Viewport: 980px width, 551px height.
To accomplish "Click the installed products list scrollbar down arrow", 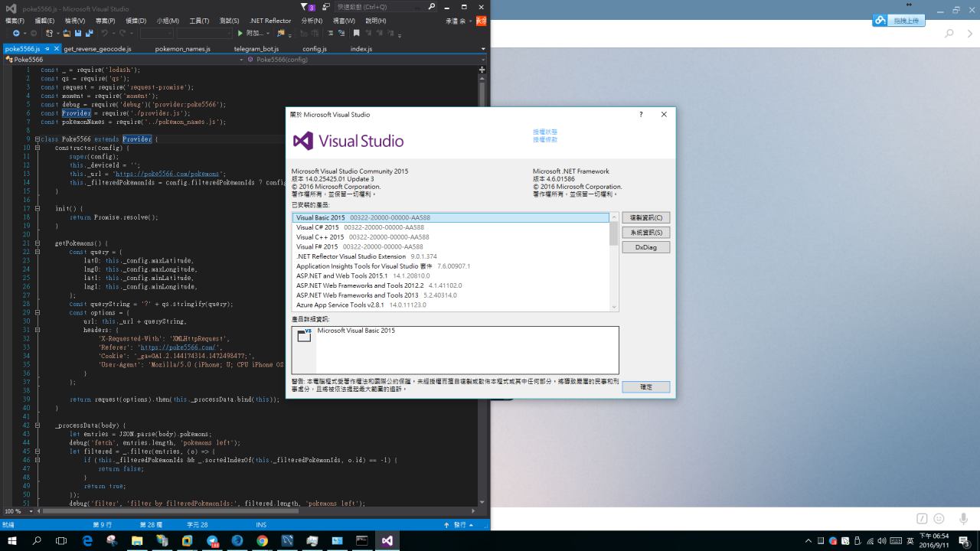I will pyautogui.click(x=613, y=306).
